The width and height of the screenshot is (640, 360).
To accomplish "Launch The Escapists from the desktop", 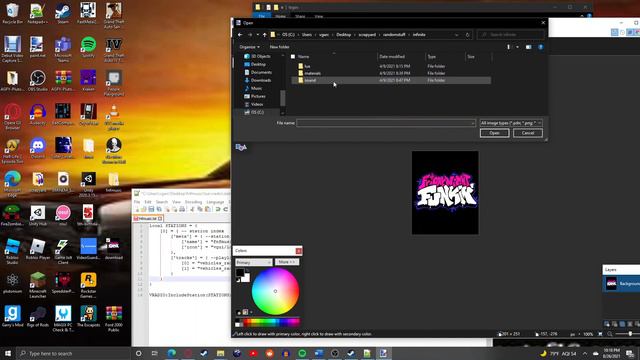I will [x=88, y=317].
